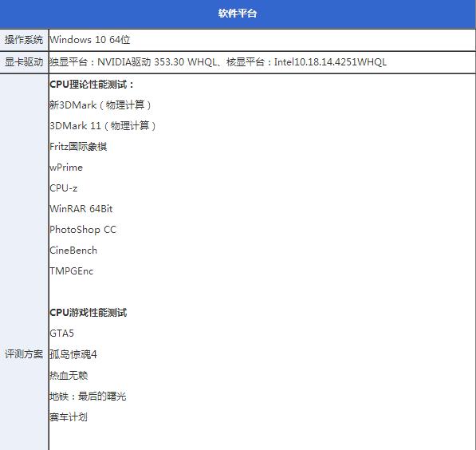Click the wPrime entry
Screen dimensions: 476x450
point(66,168)
